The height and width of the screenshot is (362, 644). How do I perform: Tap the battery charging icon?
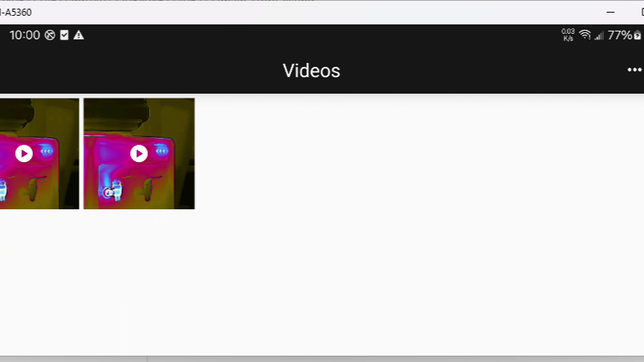[638, 35]
